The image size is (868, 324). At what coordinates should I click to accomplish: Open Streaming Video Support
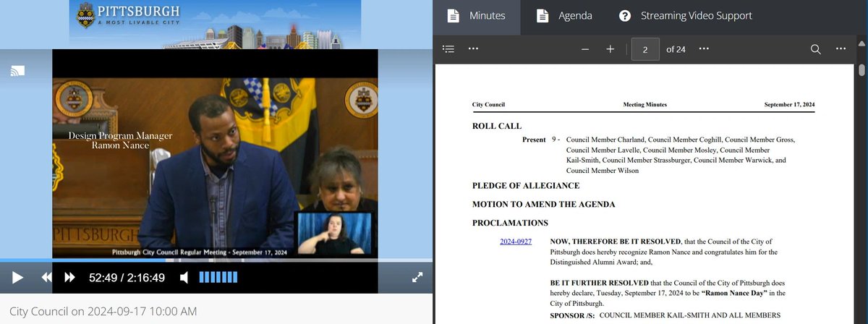[686, 16]
